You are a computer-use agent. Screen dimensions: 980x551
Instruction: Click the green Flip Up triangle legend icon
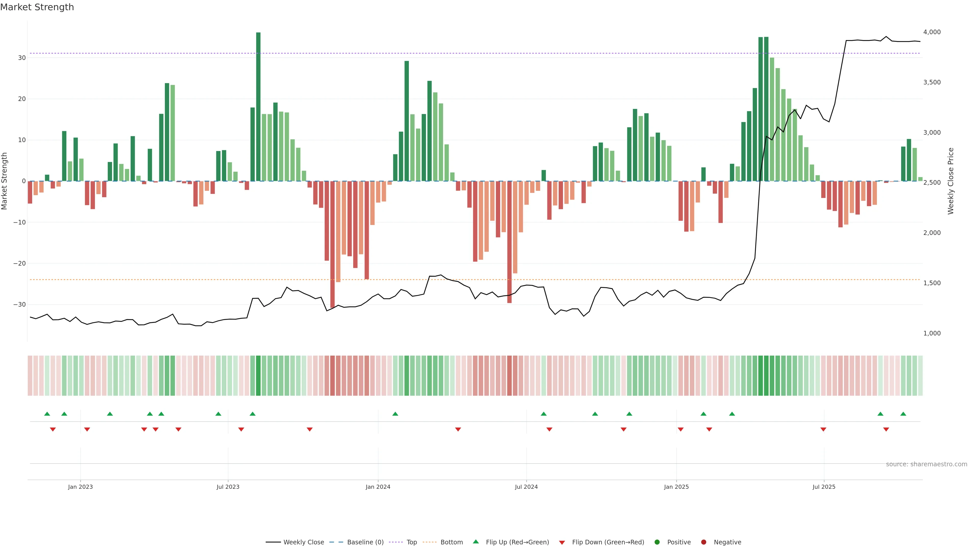[x=475, y=542]
